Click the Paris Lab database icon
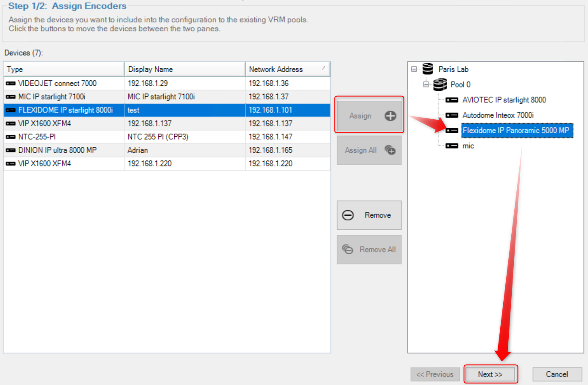 click(428, 69)
